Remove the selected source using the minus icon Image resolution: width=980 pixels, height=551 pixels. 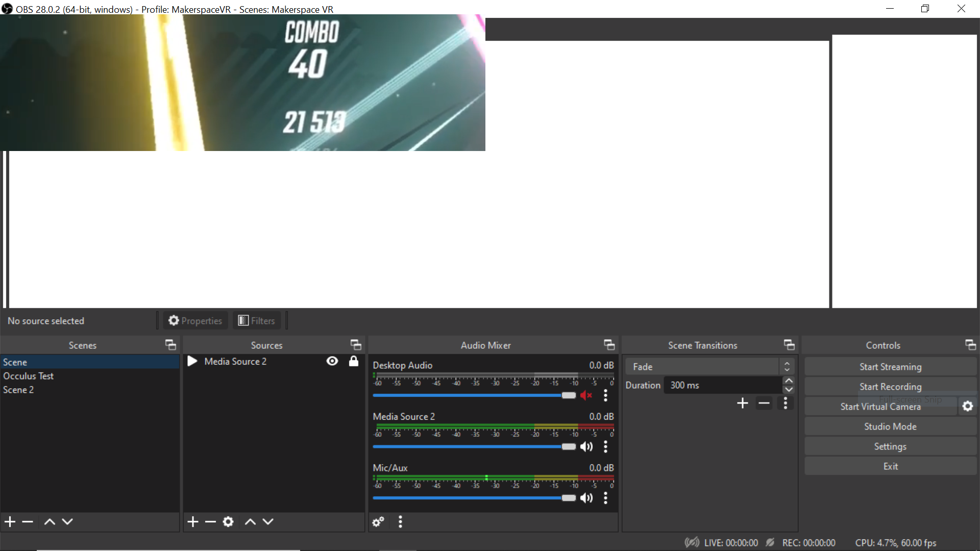tap(210, 521)
